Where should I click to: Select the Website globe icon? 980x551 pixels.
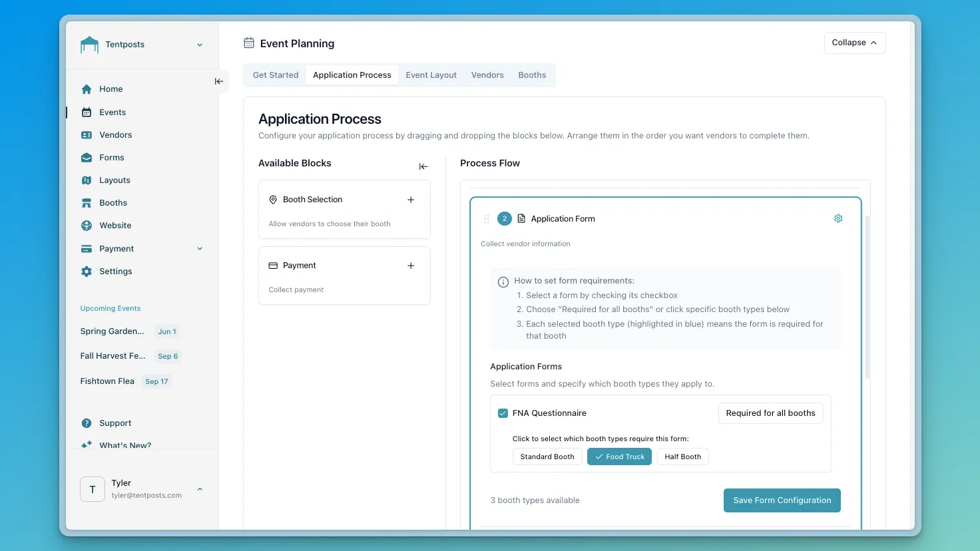click(87, 225)
